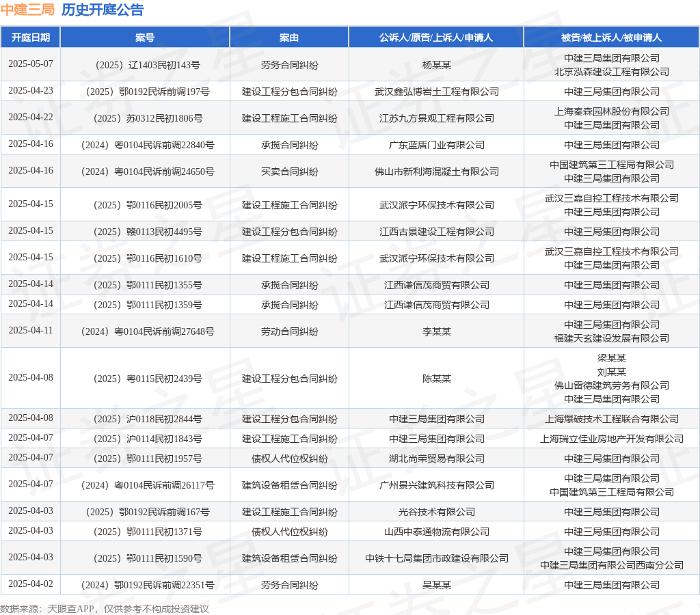Screen dimensions: 700x615
Task: Click plaintiff 佛山市新利海混凝土有限公司
Action: 436,172
